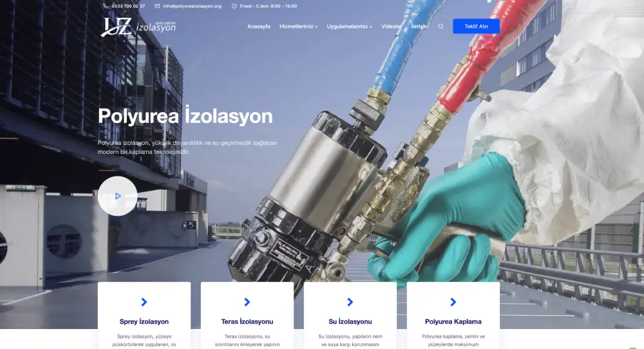
Task: Click the chevron icon above Sprey İzolasyon
Action: click(144, 302)
